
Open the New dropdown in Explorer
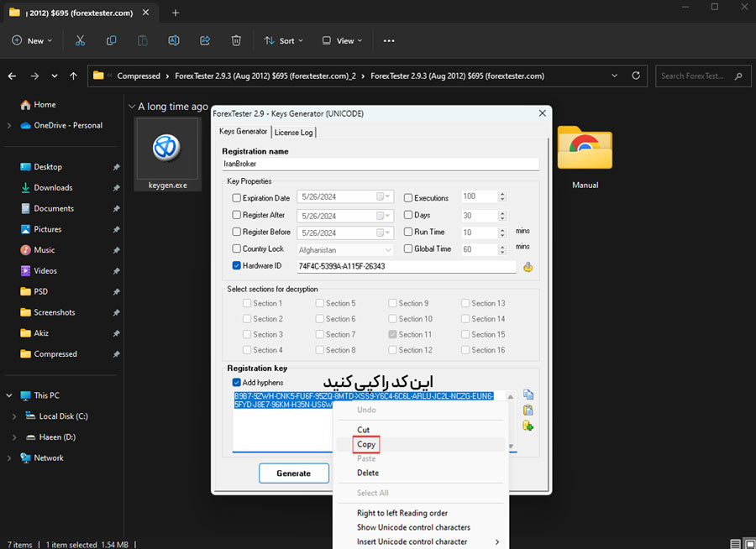point(32,41)
